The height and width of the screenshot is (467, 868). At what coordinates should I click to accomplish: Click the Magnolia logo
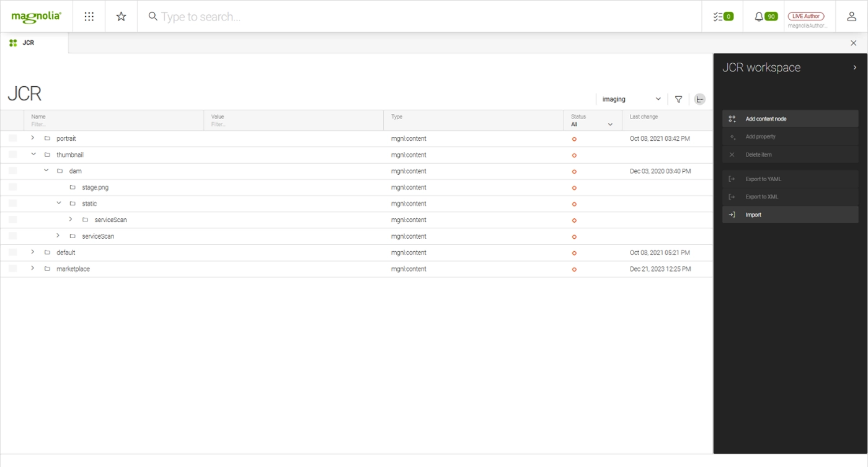click(x=36, y=17)
